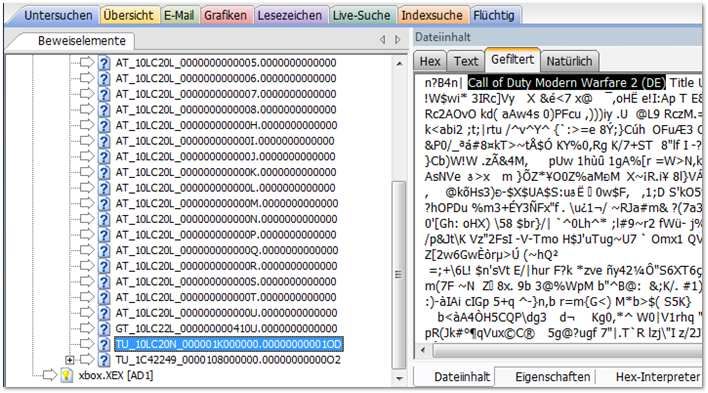Open the Hex-Interpreter tab
The image size is (708, 393).
(x=658, y=377)
